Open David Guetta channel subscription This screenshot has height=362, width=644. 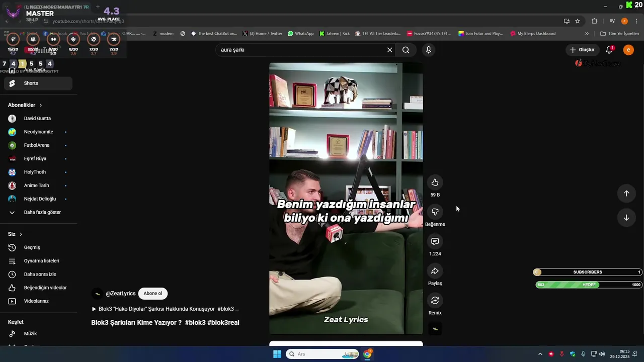[x=38, y=119]
